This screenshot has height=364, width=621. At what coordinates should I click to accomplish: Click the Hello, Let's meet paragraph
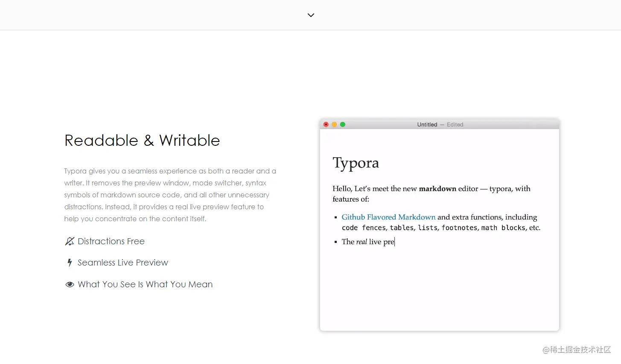pyautogui.click(x=431, y=194)
